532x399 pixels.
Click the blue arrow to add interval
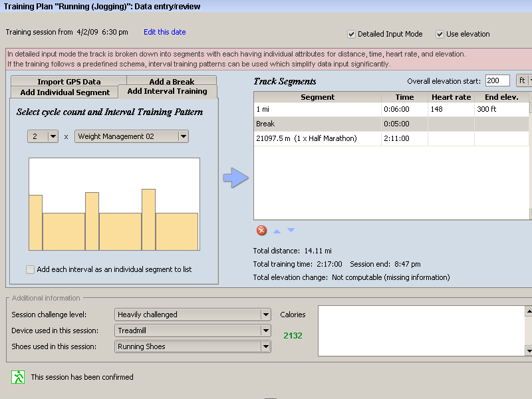click(x=235, y=178)
